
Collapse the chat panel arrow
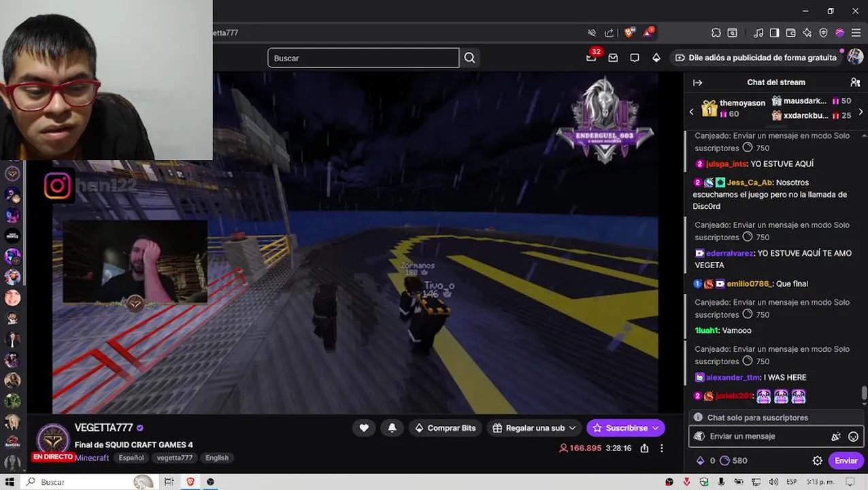coord(697,82)
